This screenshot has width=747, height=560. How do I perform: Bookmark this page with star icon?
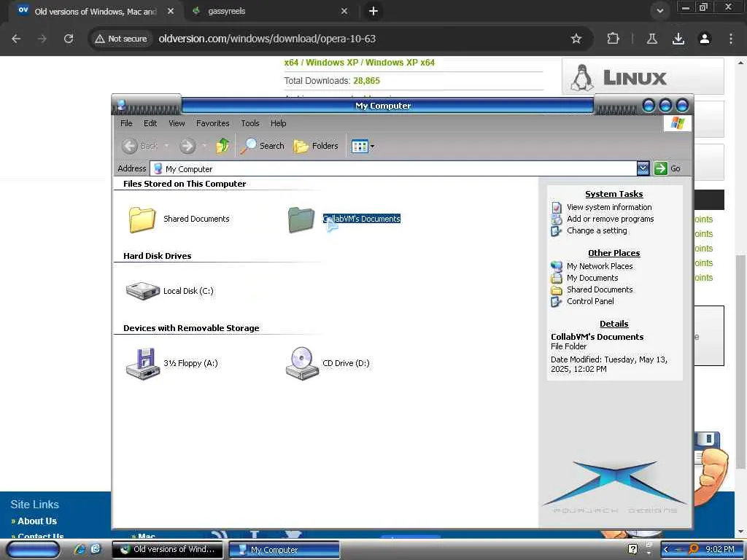click(576, 39)
